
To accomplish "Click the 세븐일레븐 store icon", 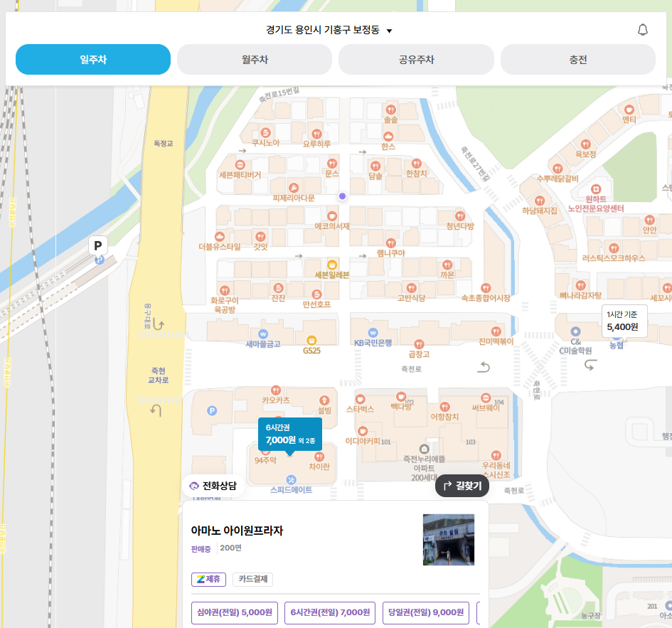I will tap(331, 265).
